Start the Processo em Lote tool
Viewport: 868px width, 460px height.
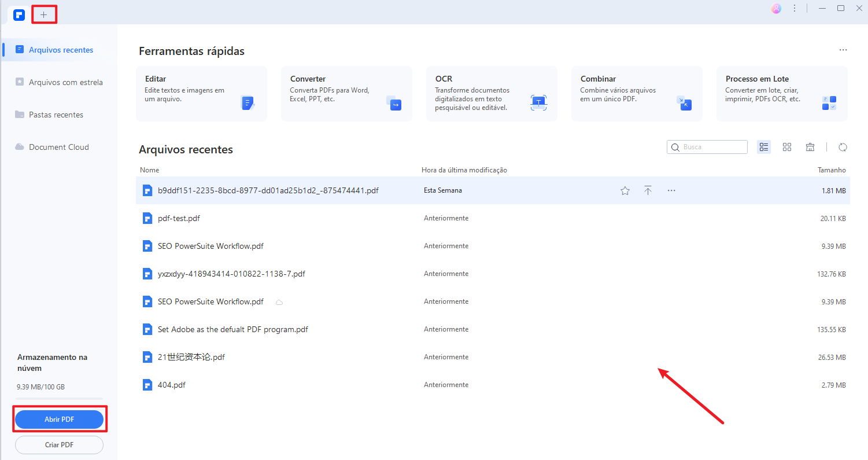coord(781,93)
